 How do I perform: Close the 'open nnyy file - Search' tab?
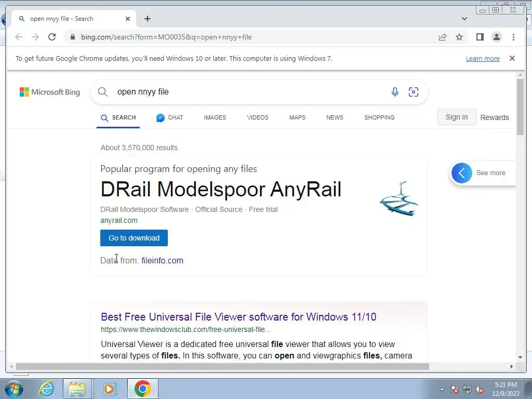[x=128, y=19]
